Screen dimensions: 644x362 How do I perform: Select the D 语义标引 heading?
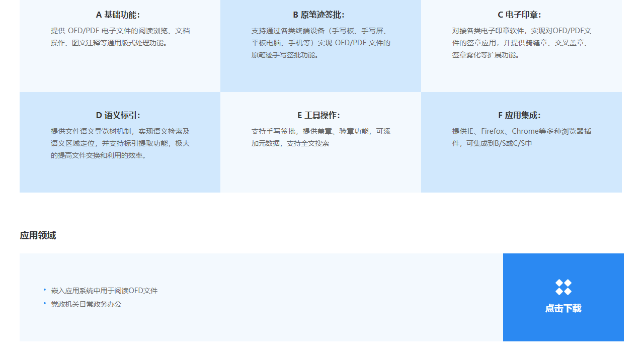click(118, 115)
